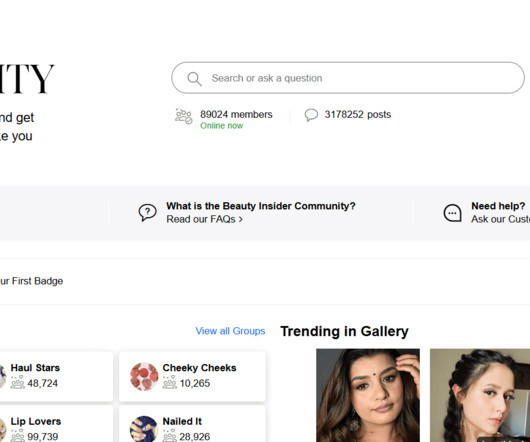
Task: Click Nailed It '28,926' count
Action: (195, 437)
